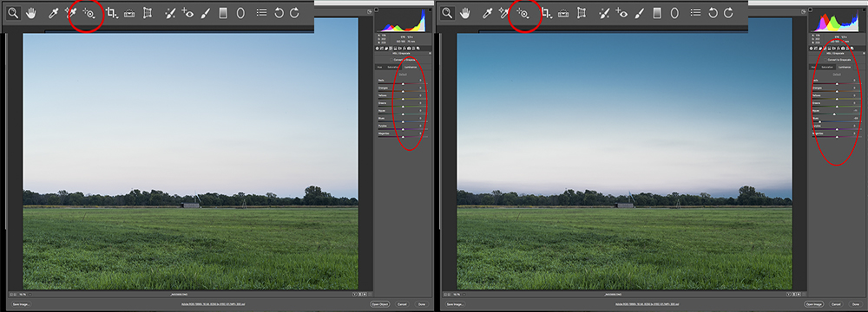Click Done in the left window
This screenshot has width=868, height=312.
click(x=422, y=304)
